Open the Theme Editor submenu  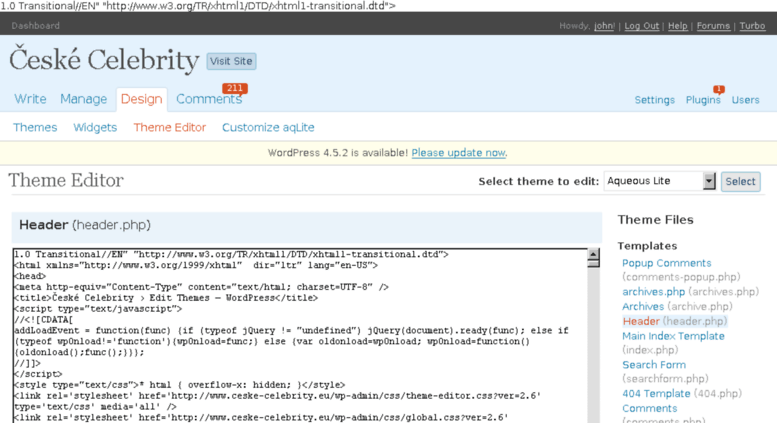(169, 127)
